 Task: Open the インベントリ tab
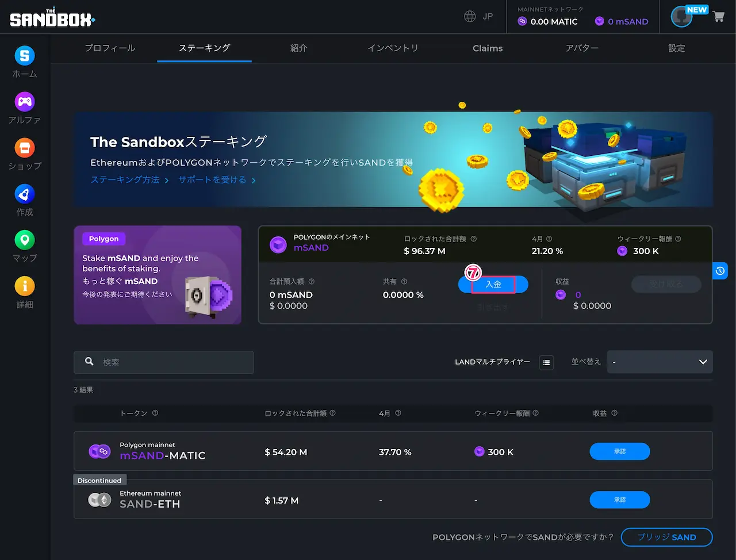[393, 48]
